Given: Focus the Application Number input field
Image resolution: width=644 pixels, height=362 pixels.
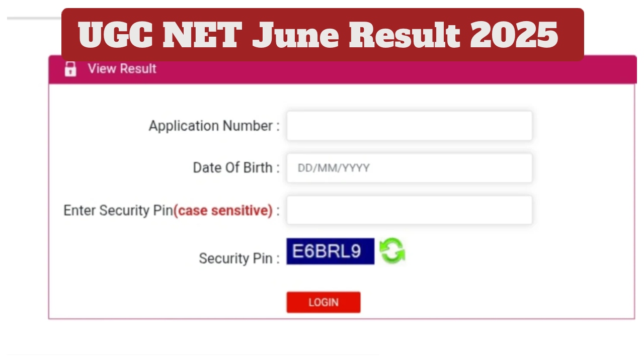Looking at the screenshot, I should tap(409, 126).
